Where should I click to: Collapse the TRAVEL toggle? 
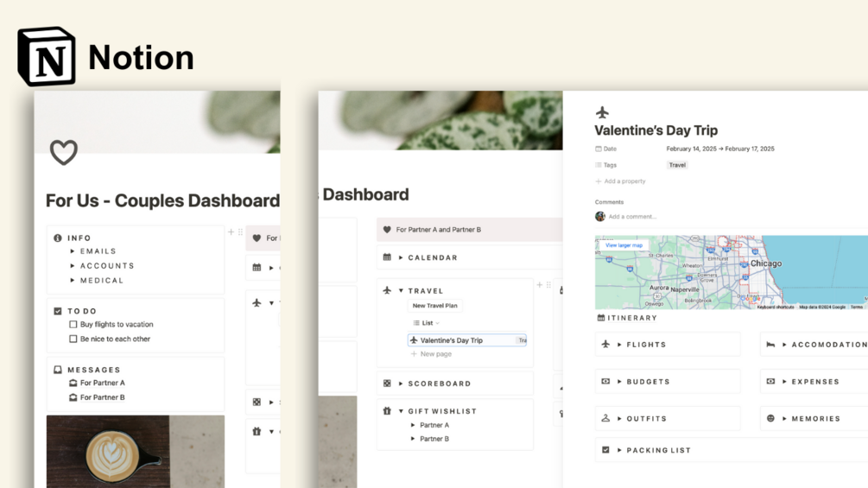pos(401,291)
